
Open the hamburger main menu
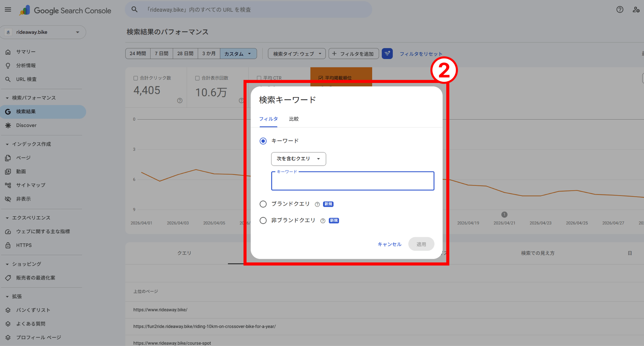pyautogui.click(x=8, y=10)
